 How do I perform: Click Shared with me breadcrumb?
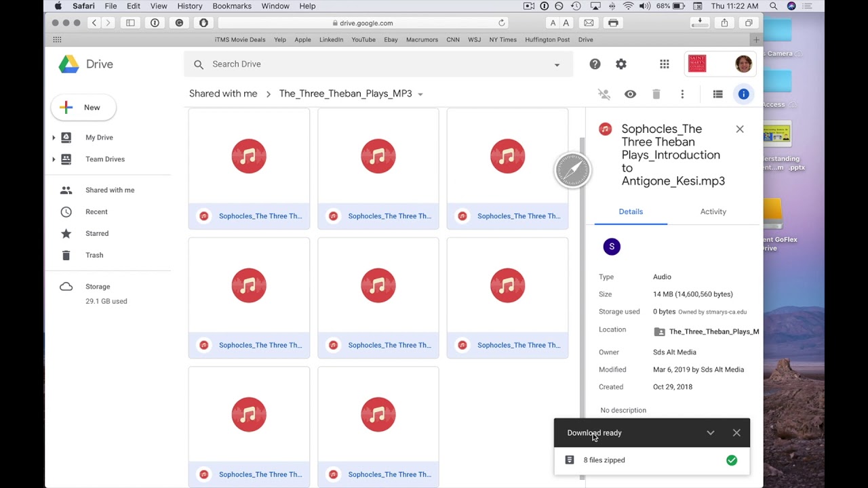tap(223, 94)
